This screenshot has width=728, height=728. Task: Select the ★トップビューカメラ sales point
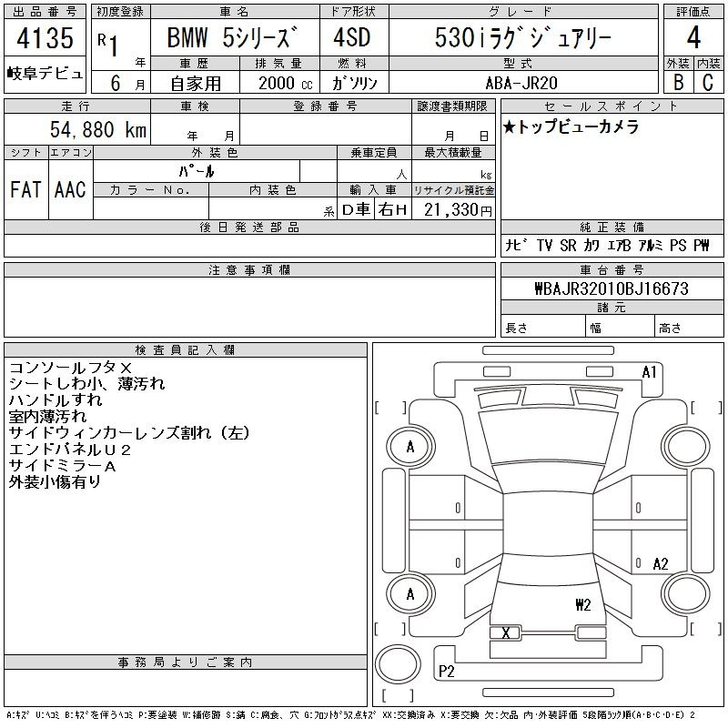click(x=571, y=126)
